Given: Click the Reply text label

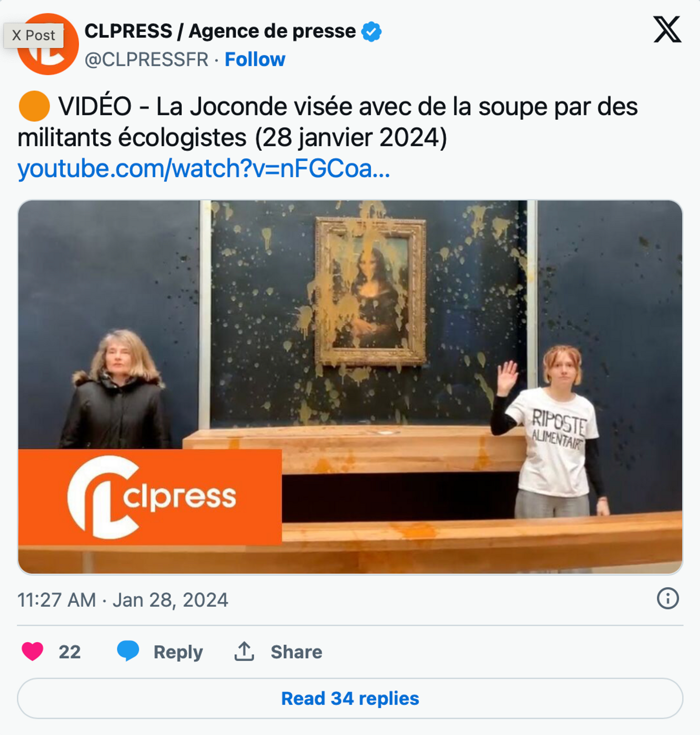Looking at the screenshot, I should pos(178,652).
